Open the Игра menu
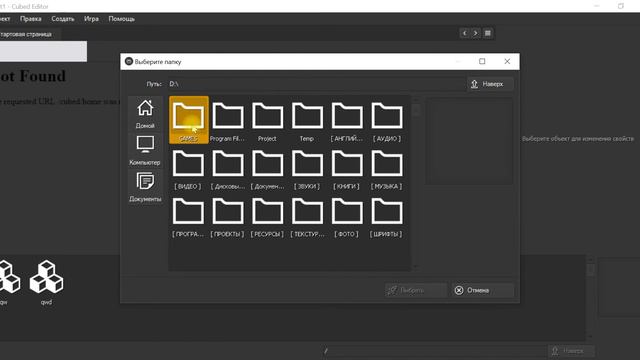640x360 pixels. tap(91, 19)
